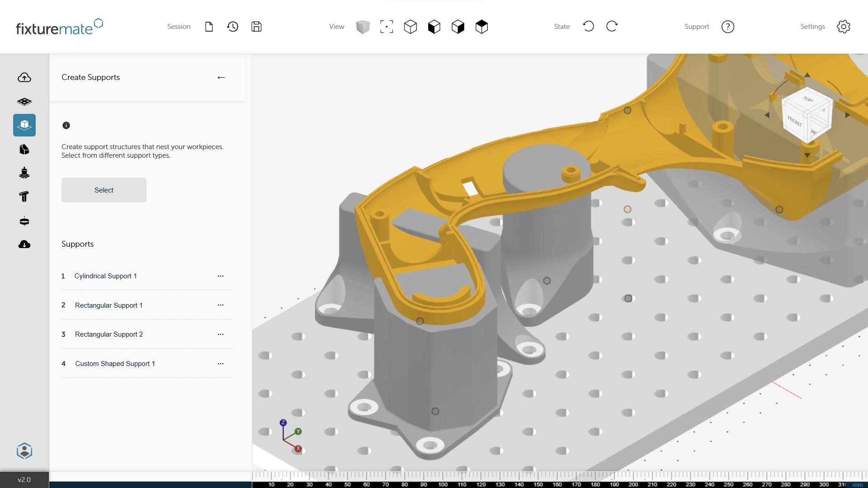868x488 pixels.
Task: Select the Baseplate setup tool
Action: coord(24,102)
